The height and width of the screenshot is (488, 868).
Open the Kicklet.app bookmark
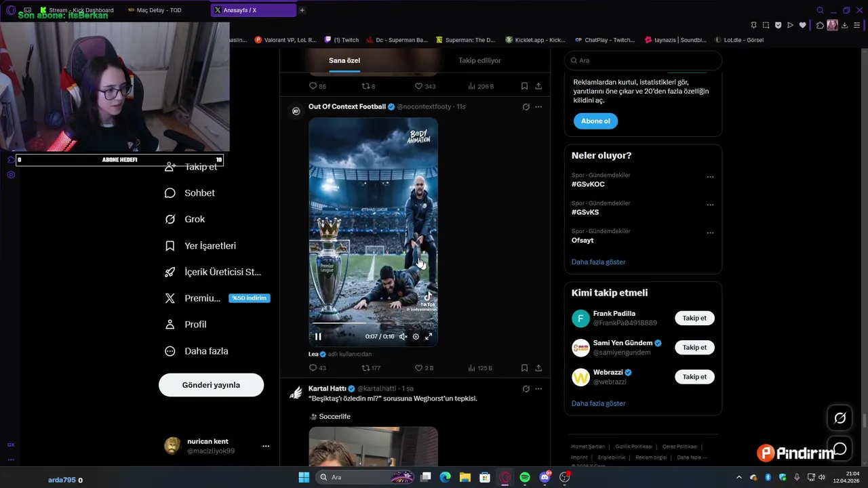click(536, 40)
